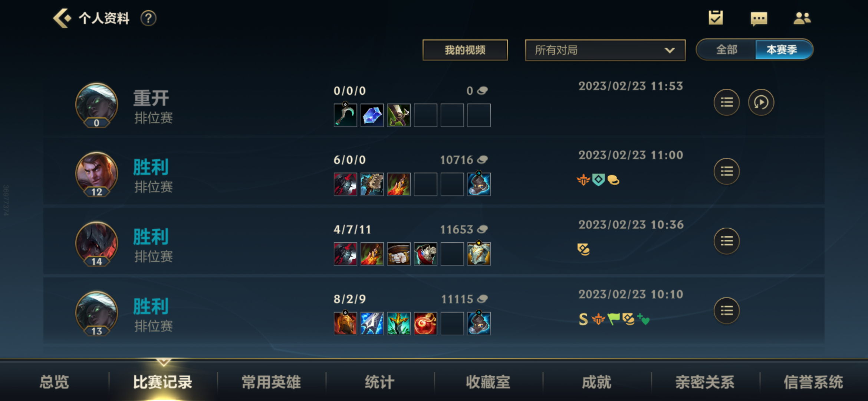Open the friends list icon

coord(802,18)
